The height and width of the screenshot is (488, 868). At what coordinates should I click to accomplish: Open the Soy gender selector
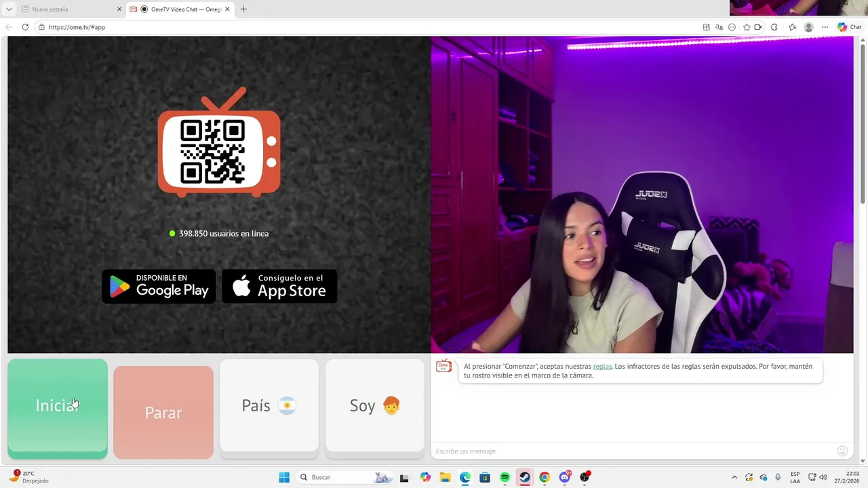pos(375,405)
